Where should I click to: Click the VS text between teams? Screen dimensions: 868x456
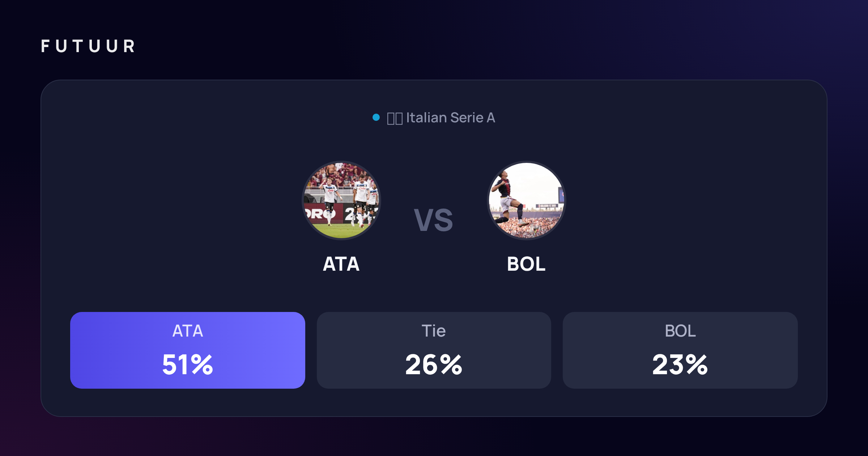(x=434, y=220)
